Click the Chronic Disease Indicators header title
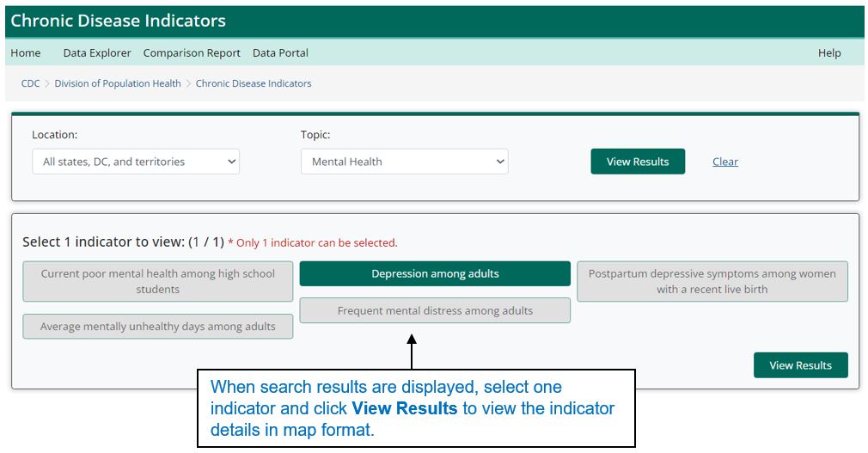The height and width of the screenshot is (453, 868). coord(119,21)
